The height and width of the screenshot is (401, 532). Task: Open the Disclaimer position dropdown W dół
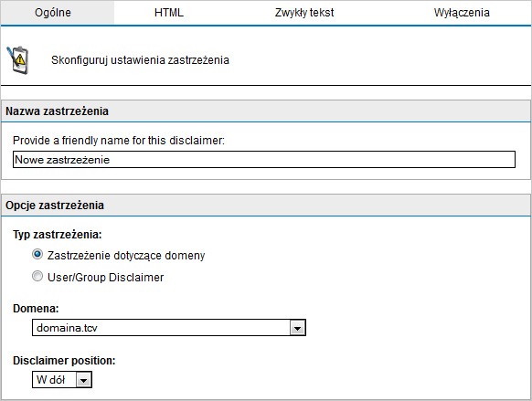tap(62, 380)
